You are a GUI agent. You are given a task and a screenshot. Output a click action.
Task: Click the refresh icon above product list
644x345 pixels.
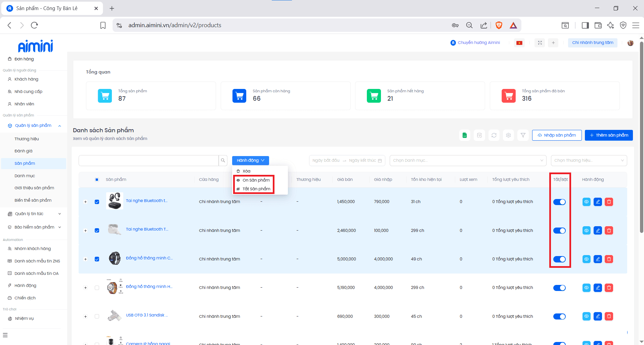[494, 135]
